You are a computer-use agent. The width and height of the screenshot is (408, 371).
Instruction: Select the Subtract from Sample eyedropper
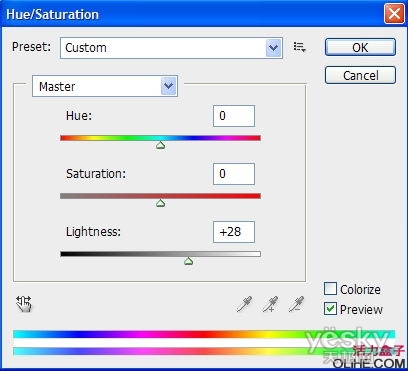click(296, 304)
